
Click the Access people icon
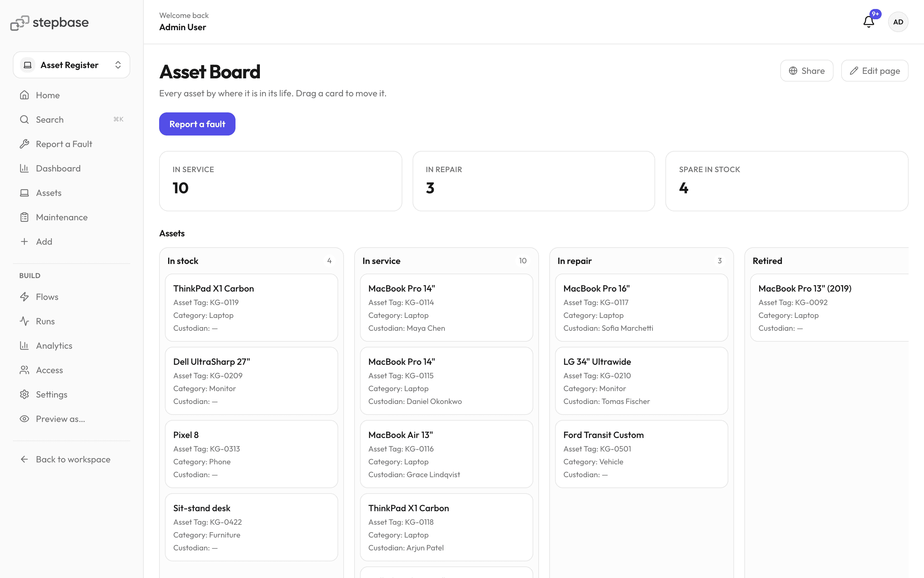click(x=24, y=370)
